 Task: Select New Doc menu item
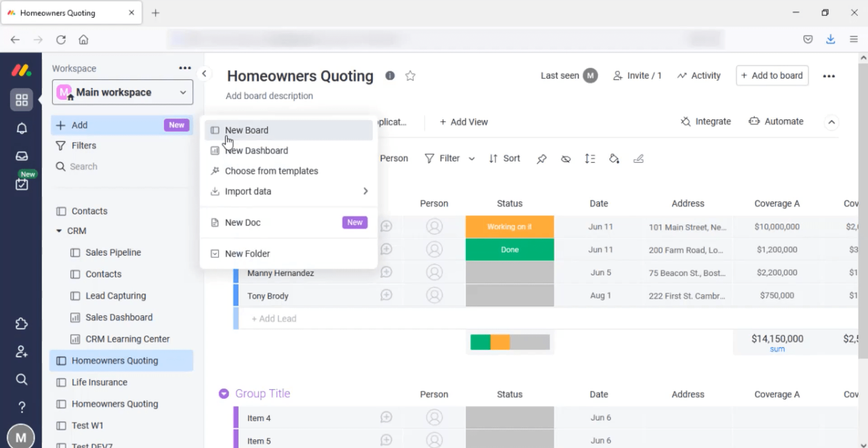[288, 222]
